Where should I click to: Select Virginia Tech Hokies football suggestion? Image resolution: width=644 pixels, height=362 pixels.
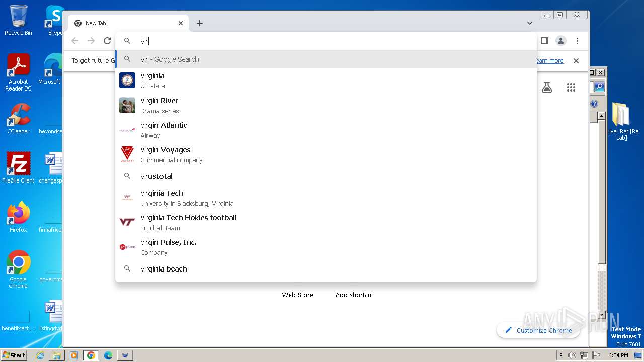click(x=326, y=222)
